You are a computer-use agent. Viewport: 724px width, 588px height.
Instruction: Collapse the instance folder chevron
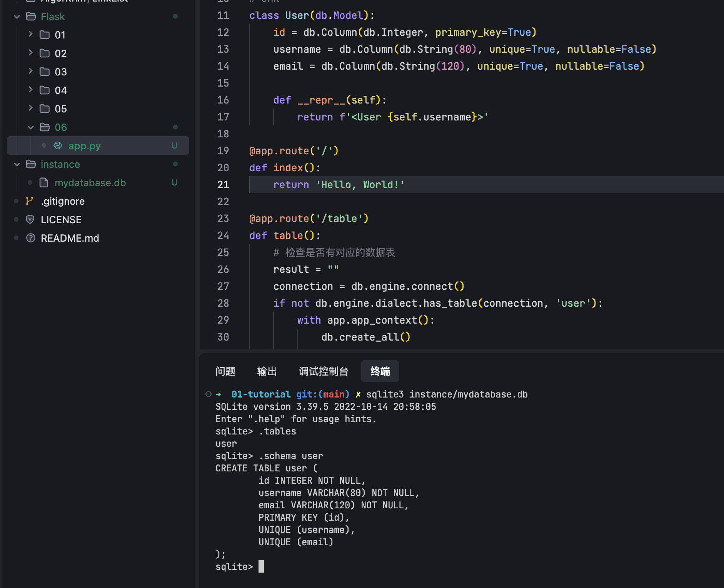pyautogui.click(x=17, y=164)
